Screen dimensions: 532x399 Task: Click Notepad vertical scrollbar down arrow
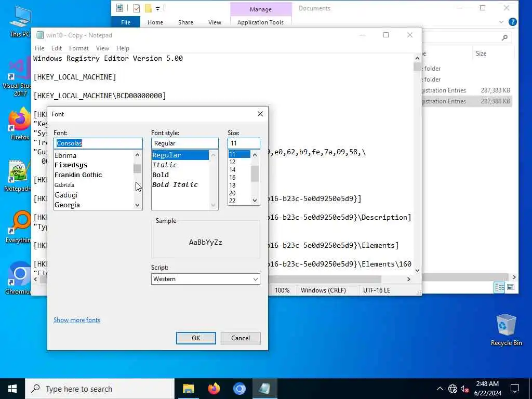coord(417,270)
